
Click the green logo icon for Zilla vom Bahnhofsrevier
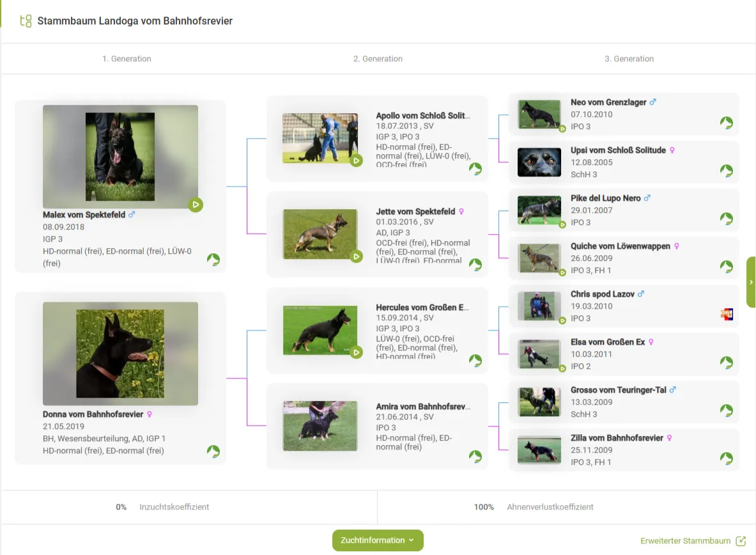(x=727, y=458)
